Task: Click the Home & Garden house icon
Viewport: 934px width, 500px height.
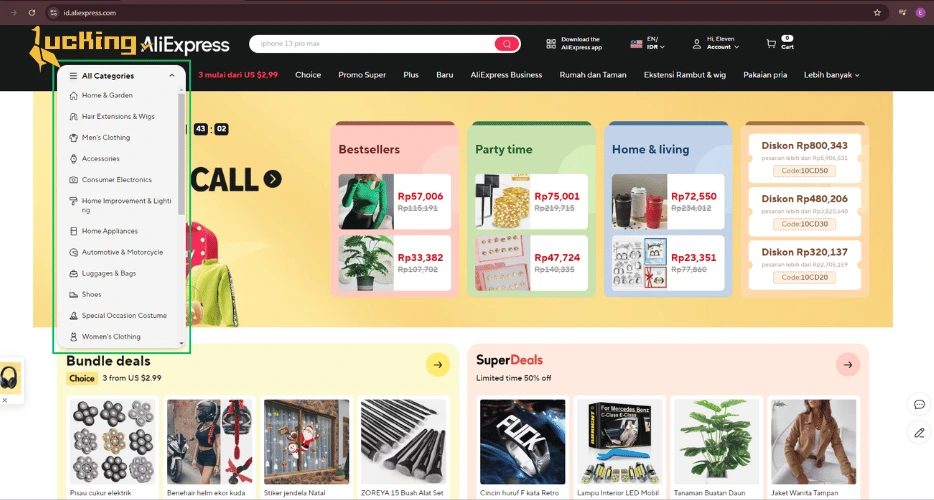Action: [x=73, y=95]
